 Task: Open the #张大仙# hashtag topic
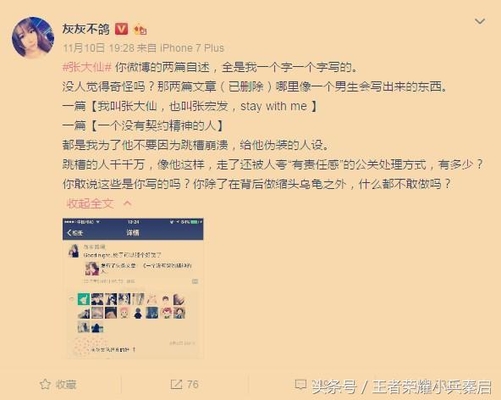87,68
